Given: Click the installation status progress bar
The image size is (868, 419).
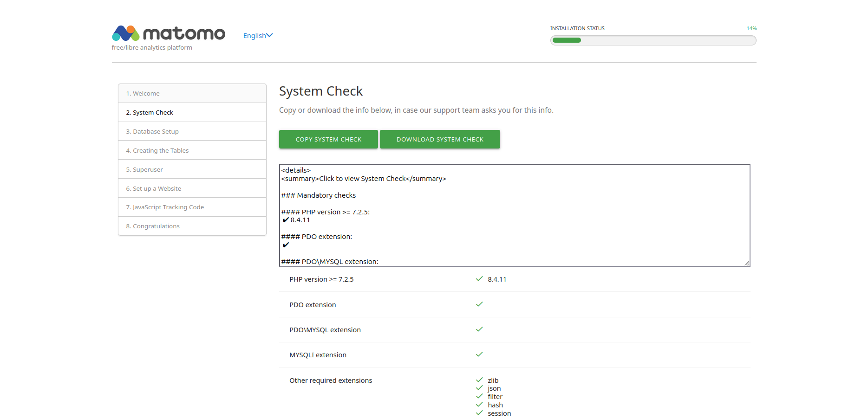Looking at the screenshot, I should point(653,40).
